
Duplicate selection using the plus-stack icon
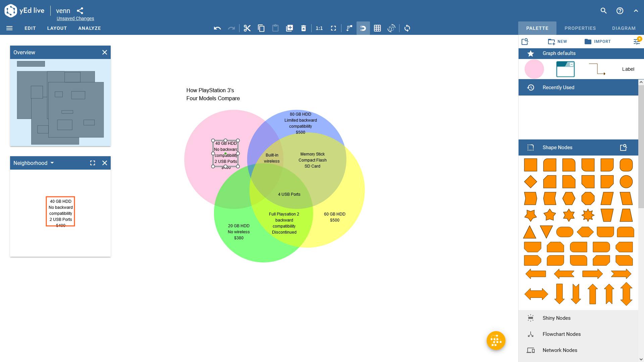click(x=289, y=28)
